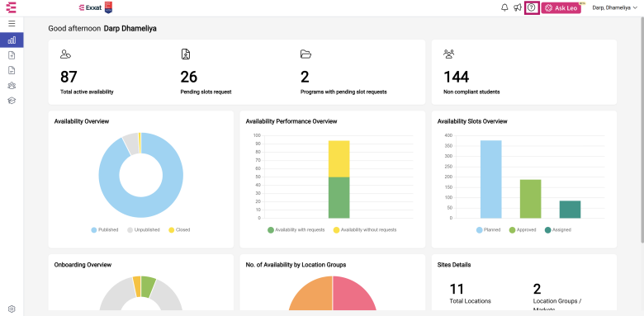This screenshot has width=644, height=316.
Task: Open the Pending slots request card
Action: pyautogui.click(x=206, y=72)
